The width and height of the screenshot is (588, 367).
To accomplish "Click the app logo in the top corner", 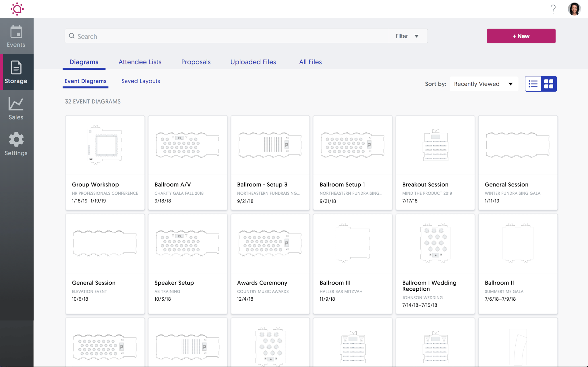I will (x=17, y=9).
